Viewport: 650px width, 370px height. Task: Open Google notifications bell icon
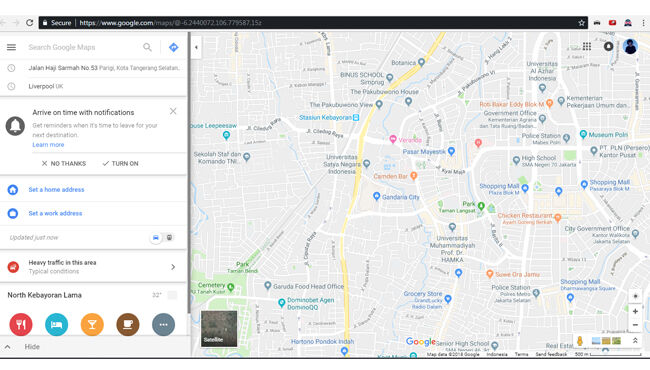(608, 46)
